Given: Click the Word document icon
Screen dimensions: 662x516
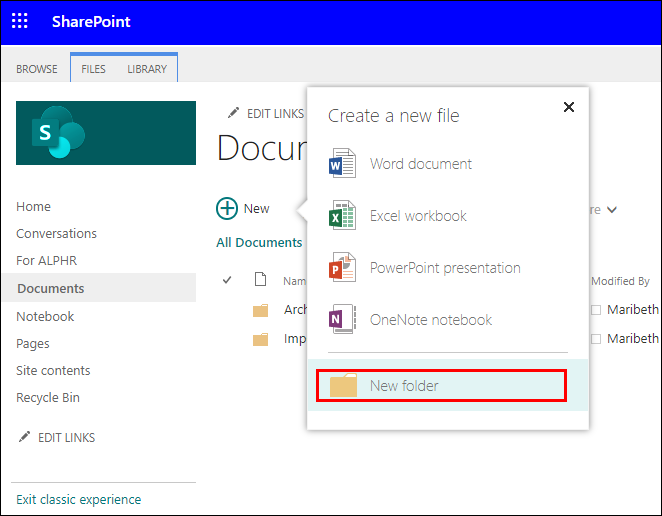Looking at the screenshot, I should (343, 164).
